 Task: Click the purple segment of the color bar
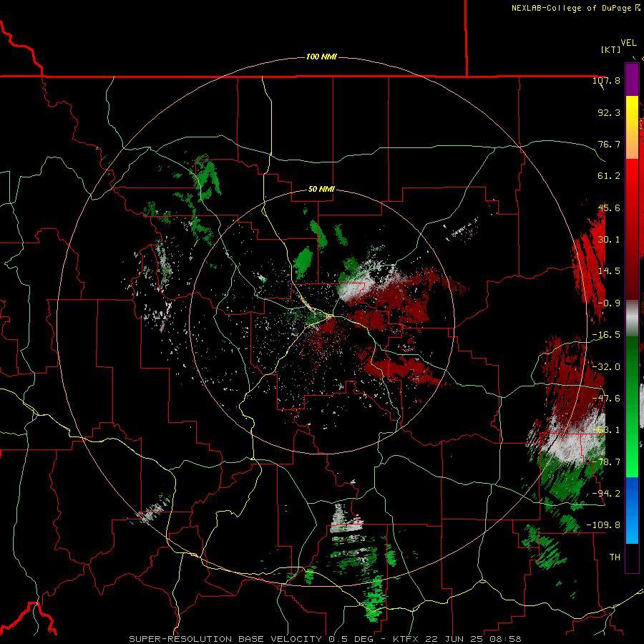(x=632, y=80)
